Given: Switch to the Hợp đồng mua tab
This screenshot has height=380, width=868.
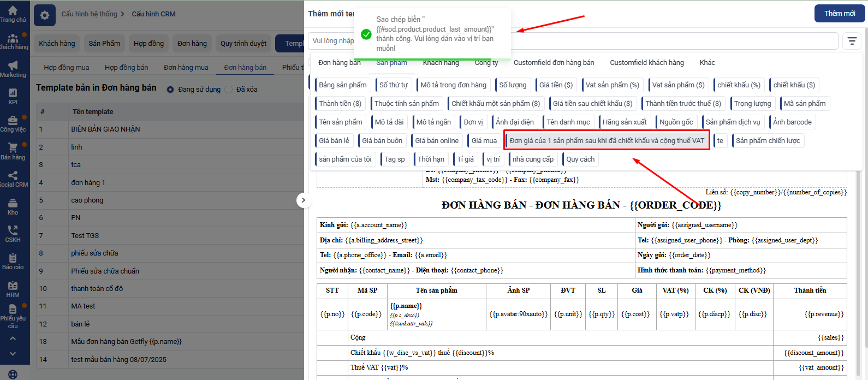Looking at the screenshot, I should (x=67, y=68).
